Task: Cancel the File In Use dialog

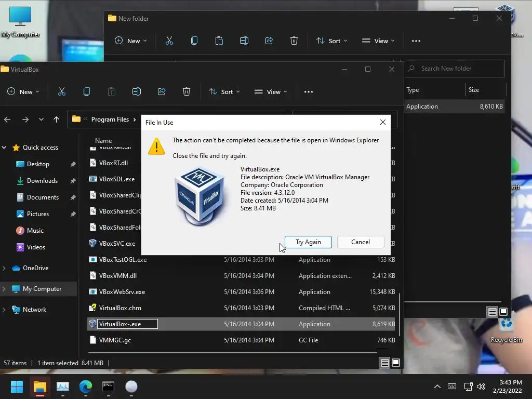Action: click(361, 242)
